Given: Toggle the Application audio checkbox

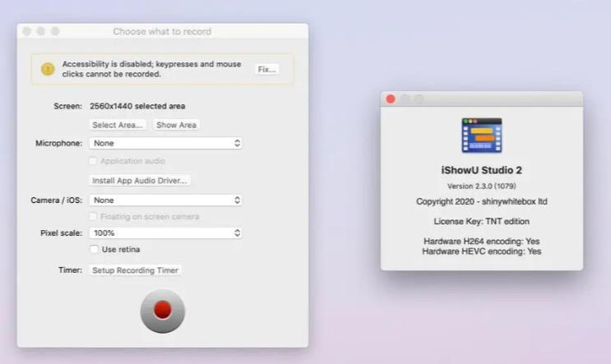Looking at the screenshot, I should (94, 161).
